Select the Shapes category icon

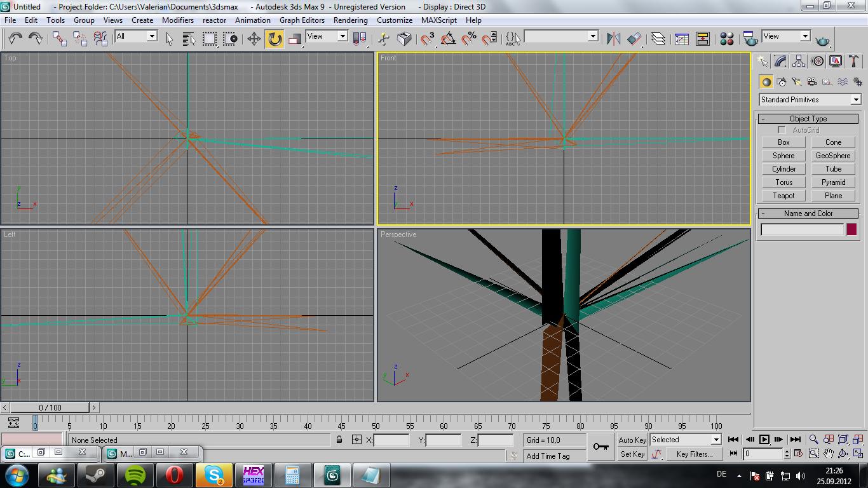(x=782, y=82)
